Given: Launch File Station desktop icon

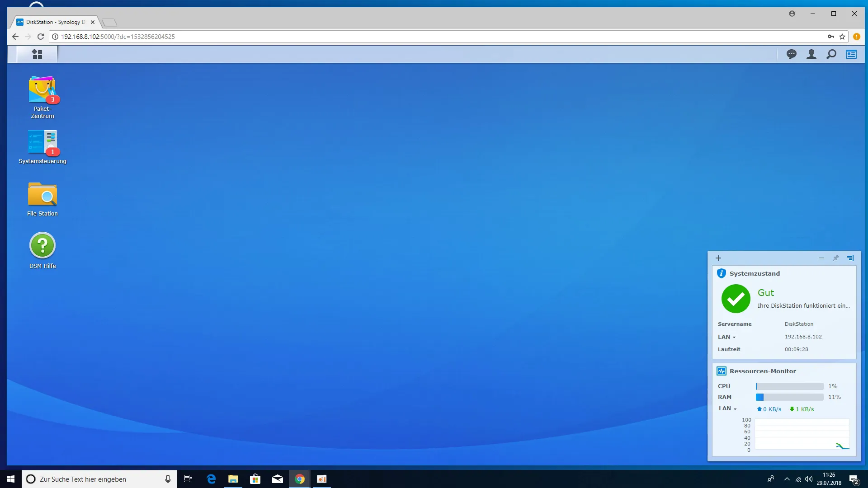Looking at the screenshot, I should [42, 199].
